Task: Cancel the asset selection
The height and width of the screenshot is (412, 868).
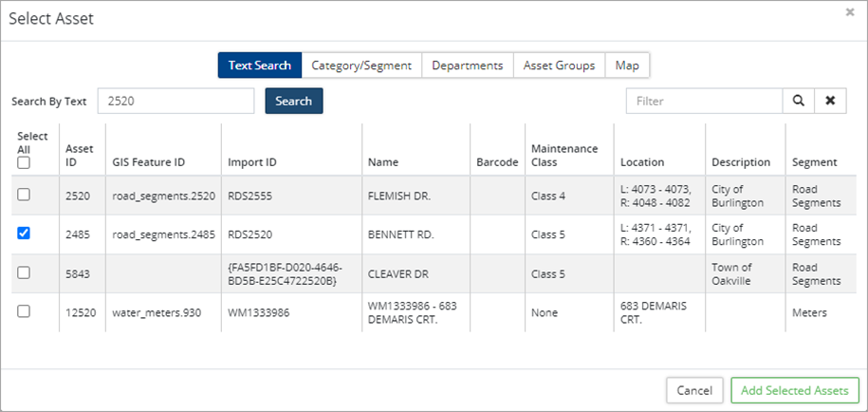Action: 694,390
